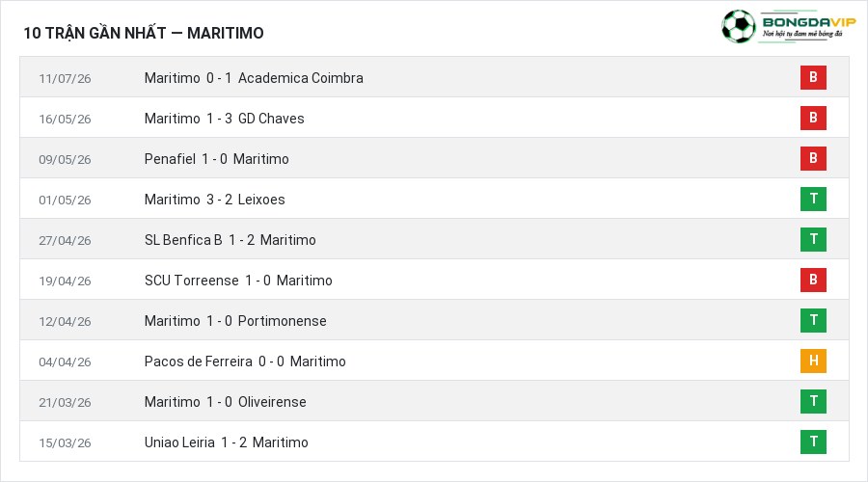Viewport: 868px width, 482px height.
Task: Click orange H badge for Pacos de Ferreira match
Action: click(x=813, y=361)
